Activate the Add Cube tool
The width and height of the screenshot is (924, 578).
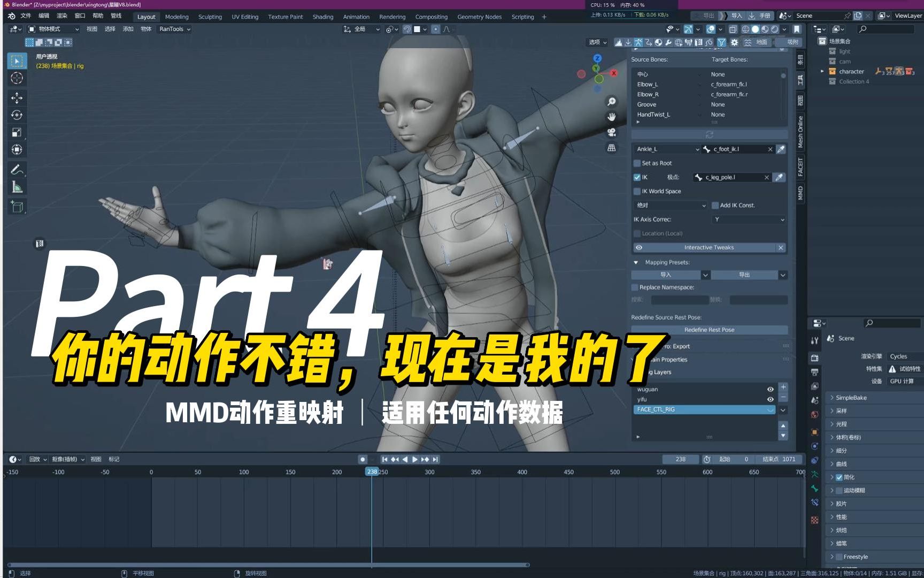tap(17, 207)
